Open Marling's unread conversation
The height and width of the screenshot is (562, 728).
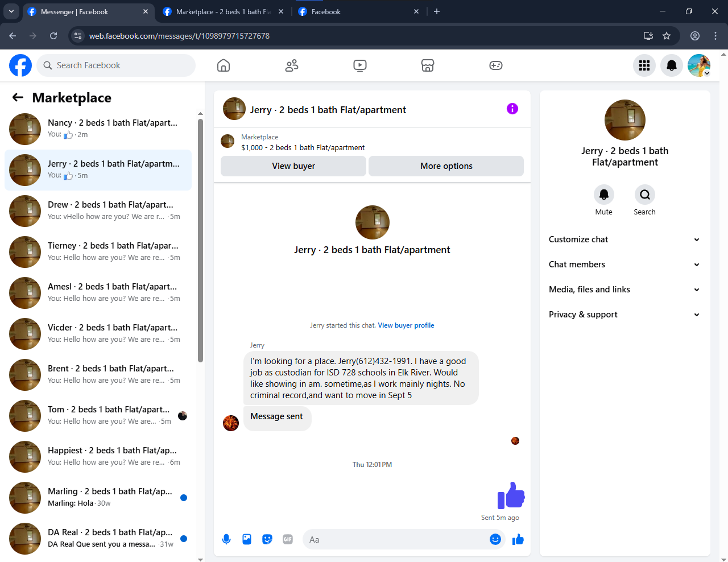click(98, 498)
